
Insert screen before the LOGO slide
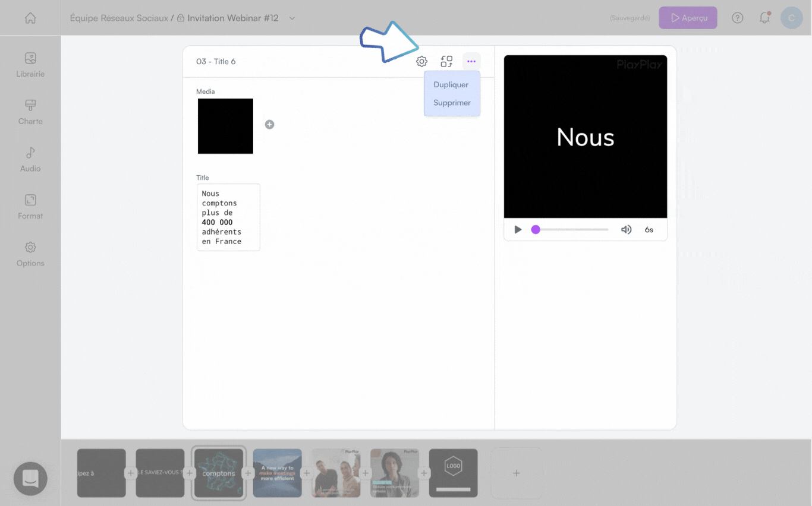[x=424, y=473]
